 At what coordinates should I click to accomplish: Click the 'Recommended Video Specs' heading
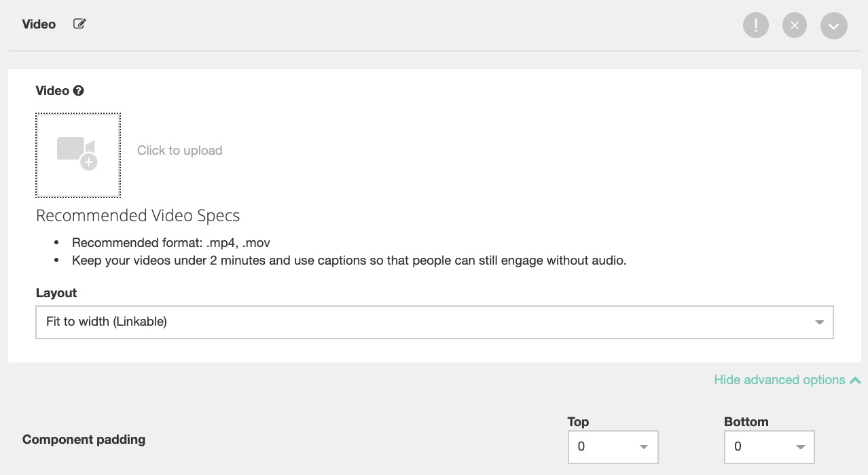tap(138, 216)
